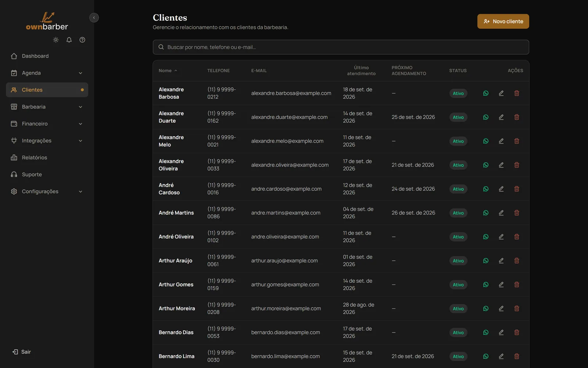This screenshot has height=368, width=588.
Task: Focus the client search field
Action: pyautogui.click(x=341, y=47)
